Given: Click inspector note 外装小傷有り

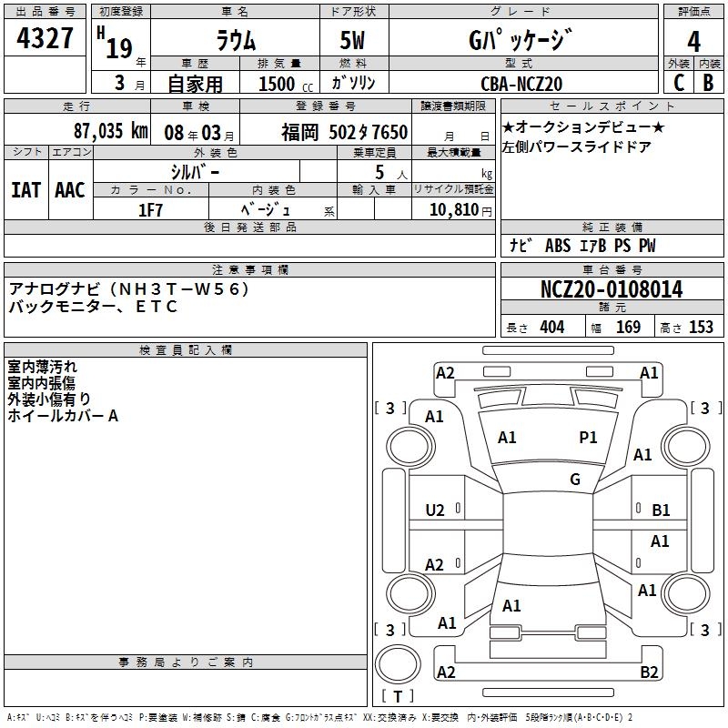Looking at the screenshot, I should tap(49, 399).
